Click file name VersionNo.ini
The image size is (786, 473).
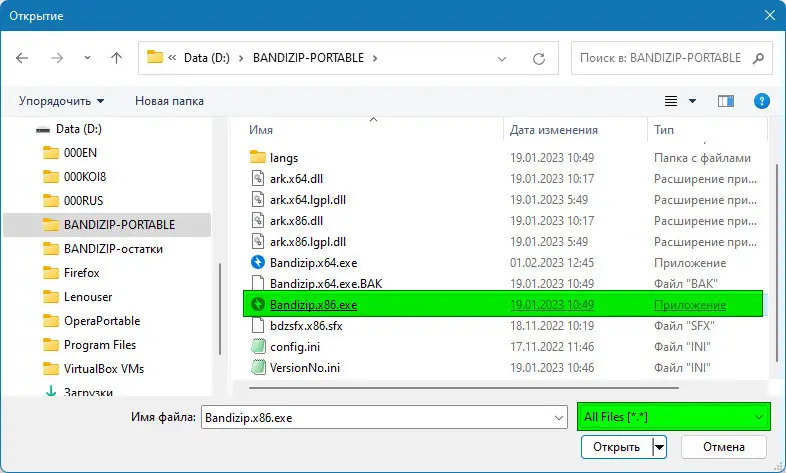[305, 368]
